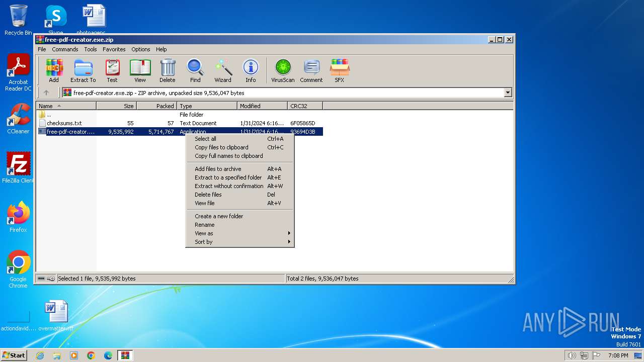Choose View file in context menu

(x=240, y=203)
